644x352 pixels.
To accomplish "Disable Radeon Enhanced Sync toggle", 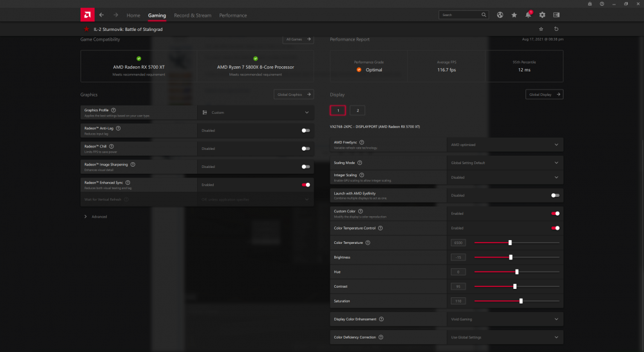I will coord(305,185).
